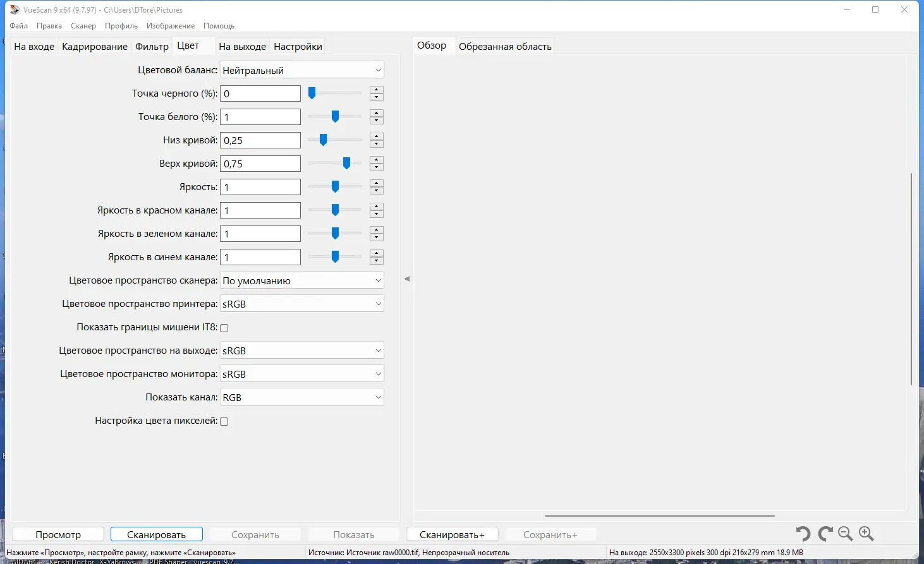The height and width of the screenshot is (564, 924).
Task: Click the Яркость в красном канале slider handle
Action: coord(335,210)
